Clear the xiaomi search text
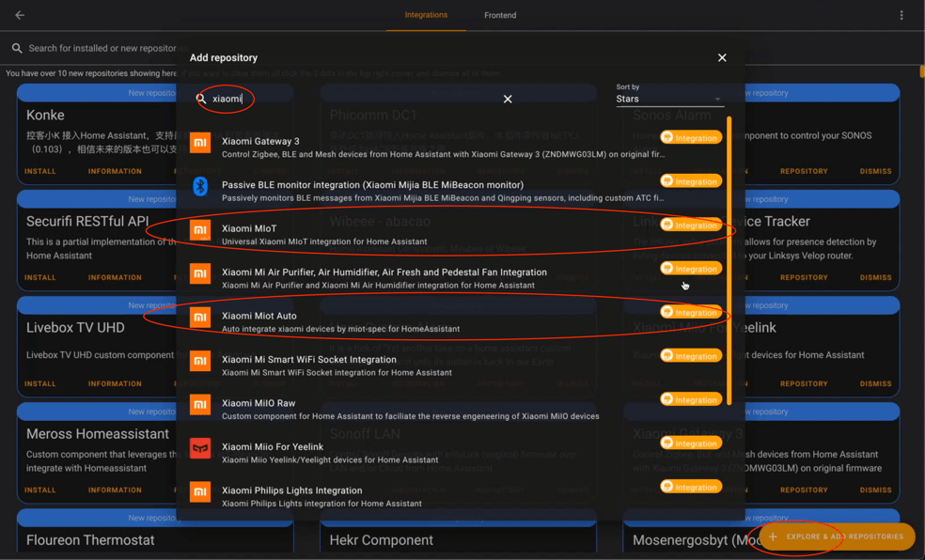This screenshot has height=560, width=925. 508,99
